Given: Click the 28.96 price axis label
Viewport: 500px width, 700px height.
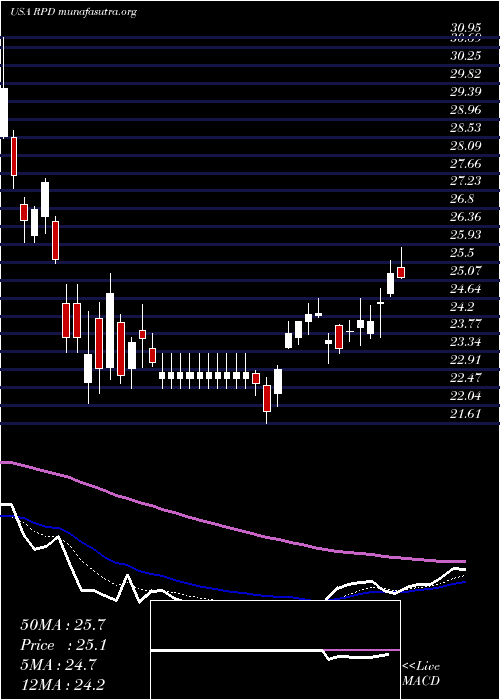Looking at the screenshot, I should coord(465,110).
